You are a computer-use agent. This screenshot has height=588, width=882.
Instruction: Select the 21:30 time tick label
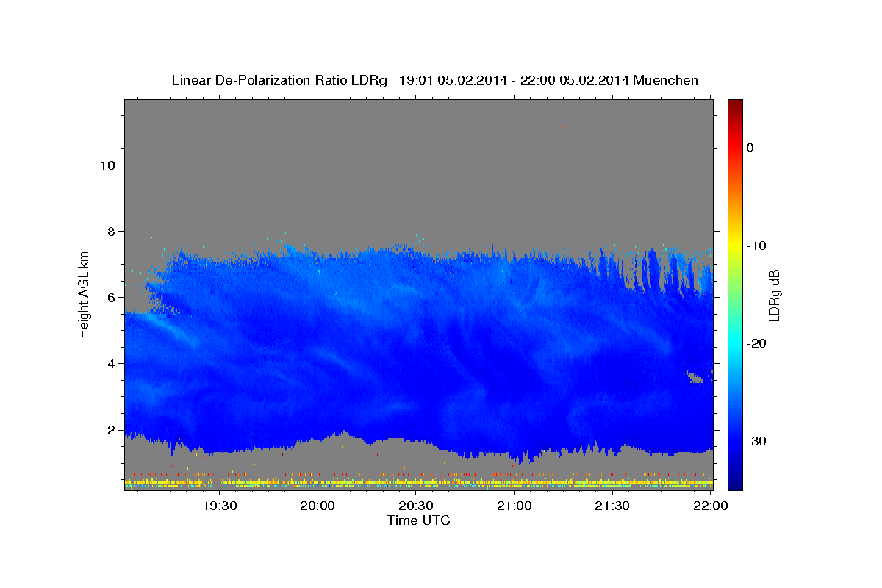(612, 506)
